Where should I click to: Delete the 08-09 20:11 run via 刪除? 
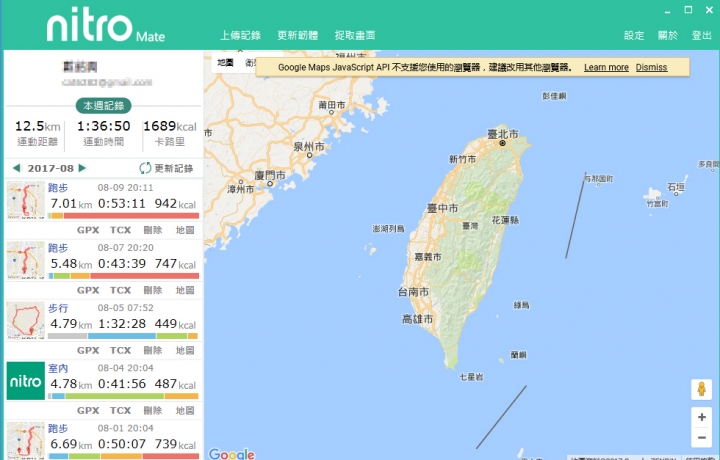tap(152, 230)
